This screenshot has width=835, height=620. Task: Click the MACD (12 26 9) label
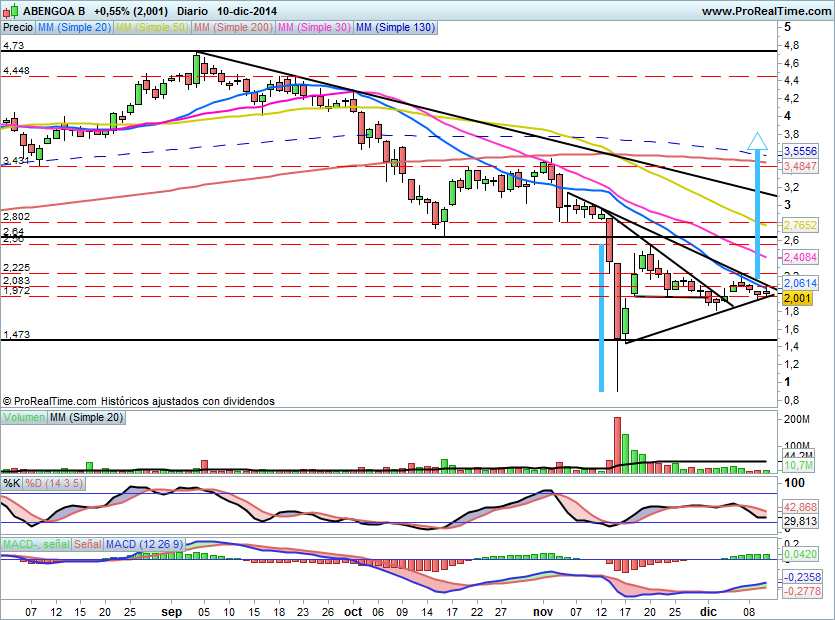point(145,544)
